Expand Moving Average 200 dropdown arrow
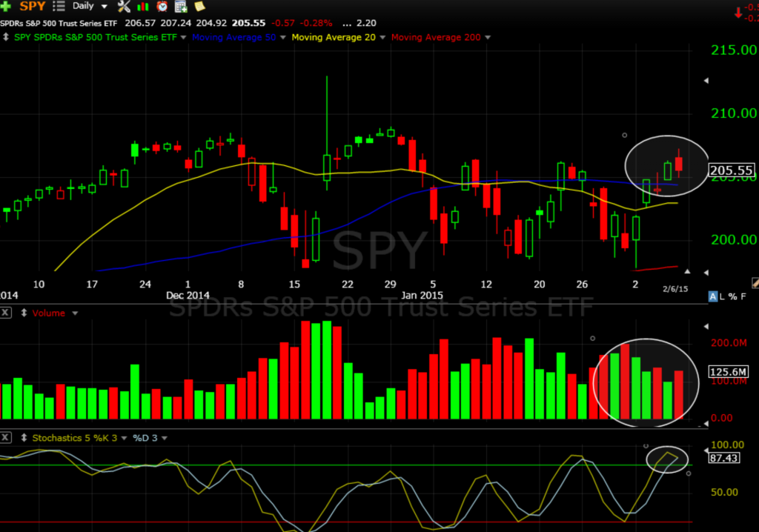The image size is (759, 532). 488,37
